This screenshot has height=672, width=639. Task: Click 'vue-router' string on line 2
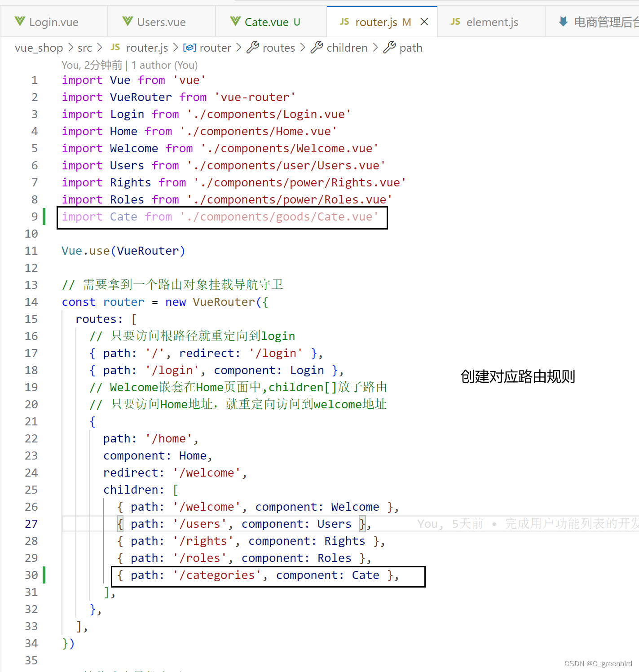point(255,97)
